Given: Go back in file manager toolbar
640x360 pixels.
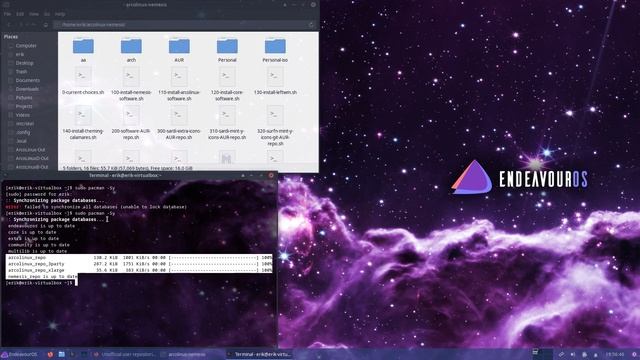Looking at the screenshot, I should point(9,24).
